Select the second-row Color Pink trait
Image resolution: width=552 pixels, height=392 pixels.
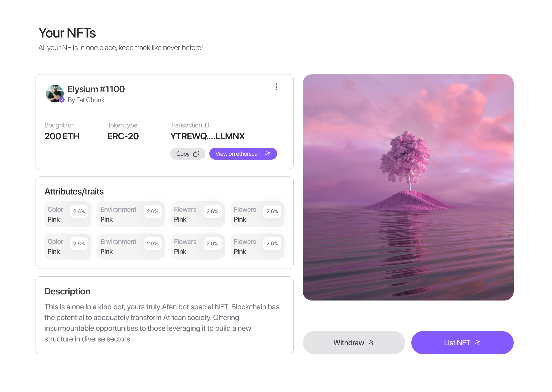tap(68, 247)
